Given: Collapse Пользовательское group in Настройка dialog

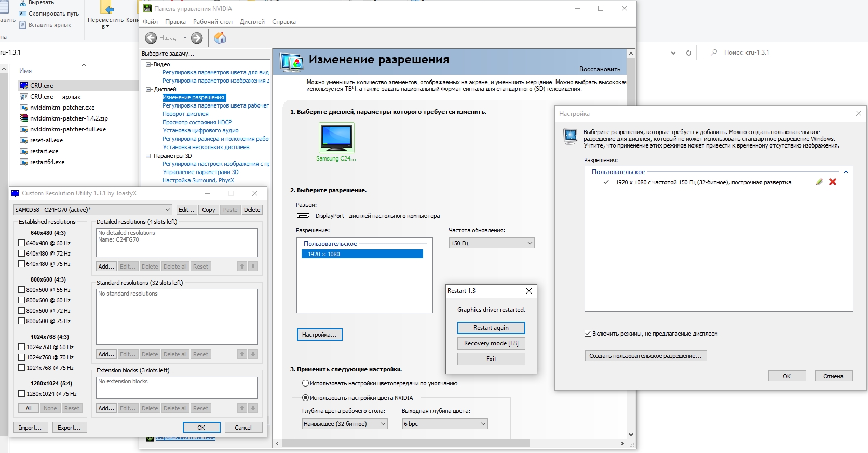Looking at the screenshot, I should [x=846, y=172].
